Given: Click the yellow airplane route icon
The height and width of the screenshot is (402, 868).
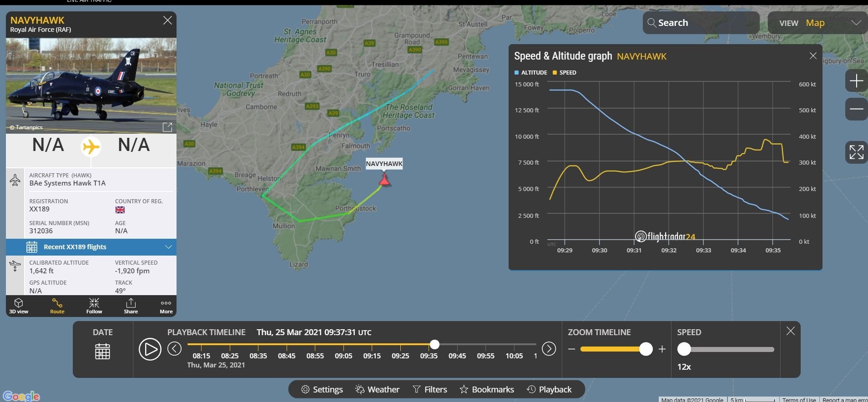Looking at the screenshot, I should (x=91, y=146).
